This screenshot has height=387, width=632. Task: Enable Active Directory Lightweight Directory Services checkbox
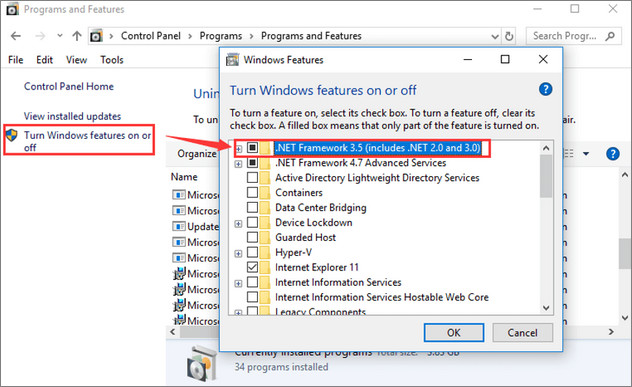252,177
